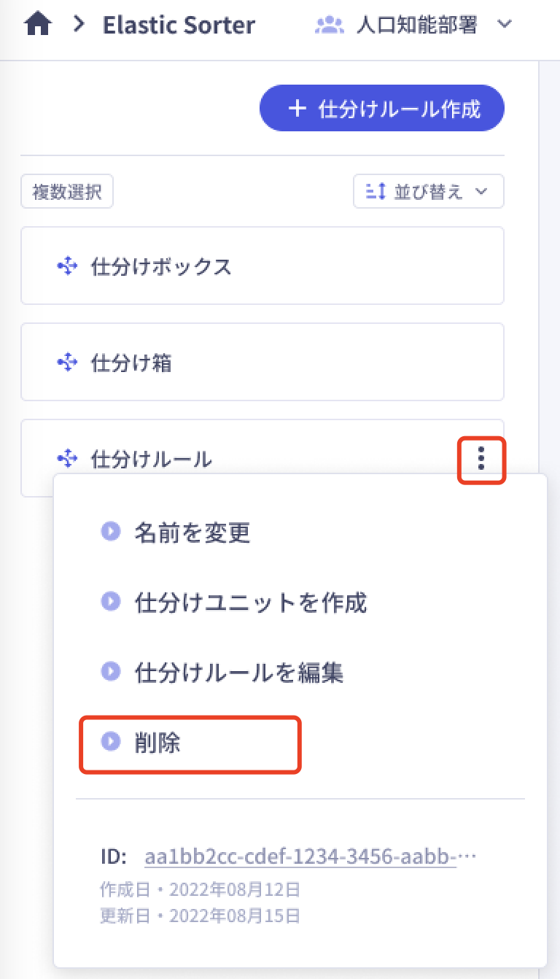Click the play icon beside 名前を変更
The image size is (560, 979).
click(x=111, y=532)
